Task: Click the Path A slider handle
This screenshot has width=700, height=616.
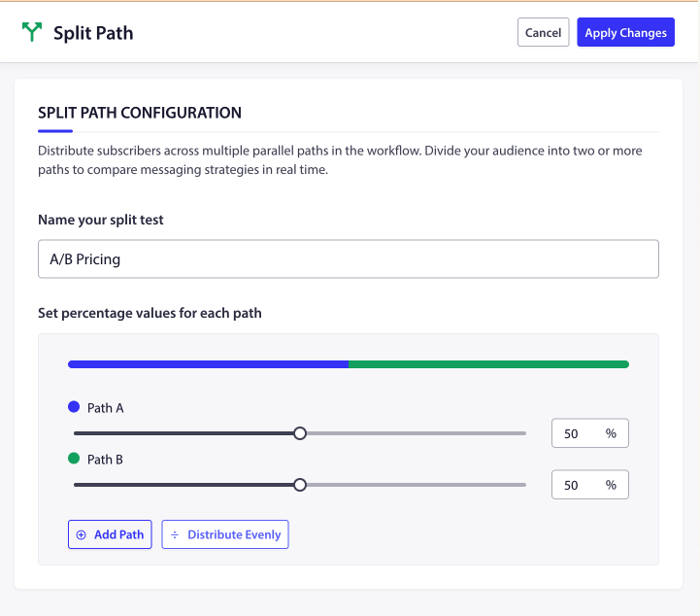Action: click(300, 433)
